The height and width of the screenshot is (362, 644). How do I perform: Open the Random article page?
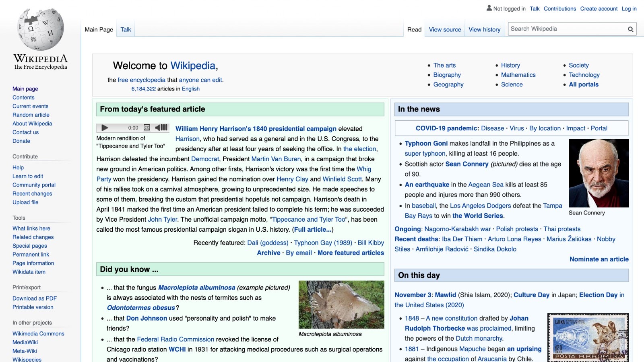pos(31,115)
